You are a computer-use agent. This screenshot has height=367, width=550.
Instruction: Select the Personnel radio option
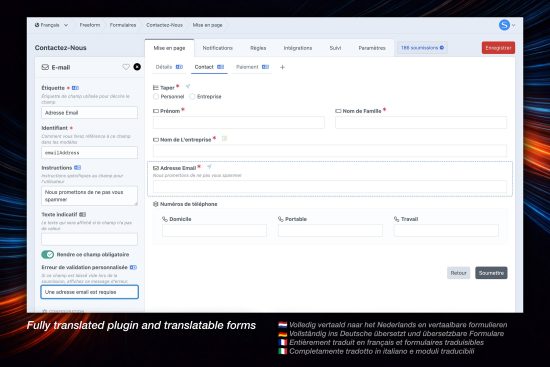tap(156, 96)
